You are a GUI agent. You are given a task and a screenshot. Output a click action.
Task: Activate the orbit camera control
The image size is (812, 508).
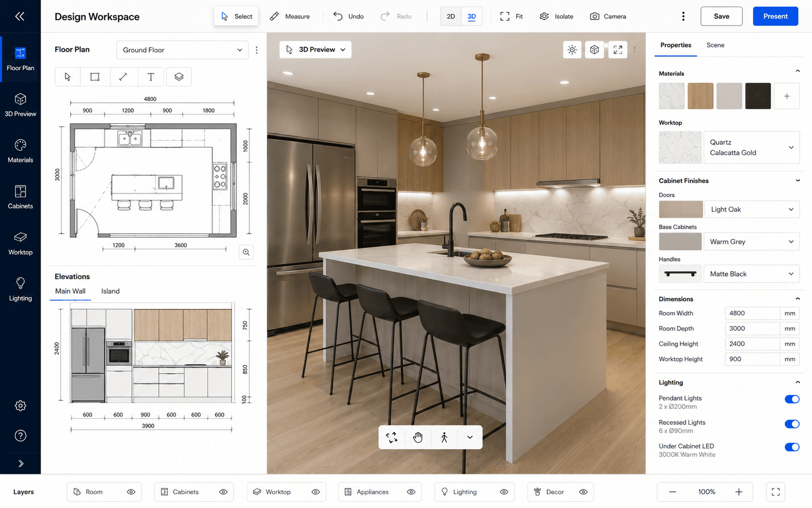392,437
